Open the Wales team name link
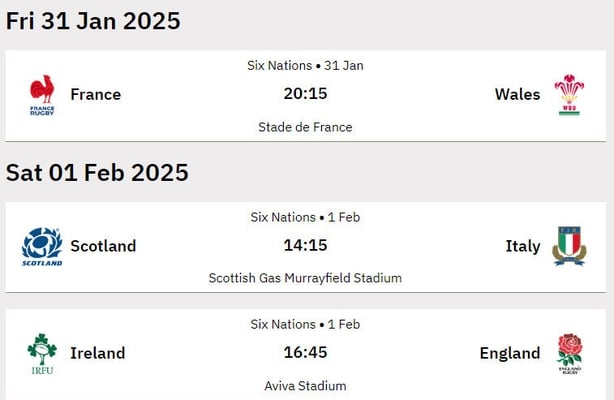Screen dimensions: 614x400 (517, 94)
